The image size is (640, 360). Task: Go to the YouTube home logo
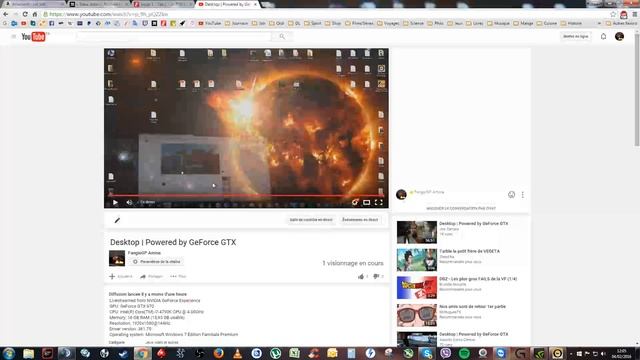tap(34, 37)
